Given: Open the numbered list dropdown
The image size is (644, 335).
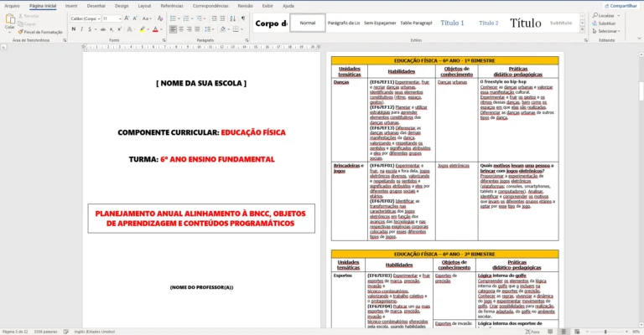Looking at the screenshot, I should point(193,18).
